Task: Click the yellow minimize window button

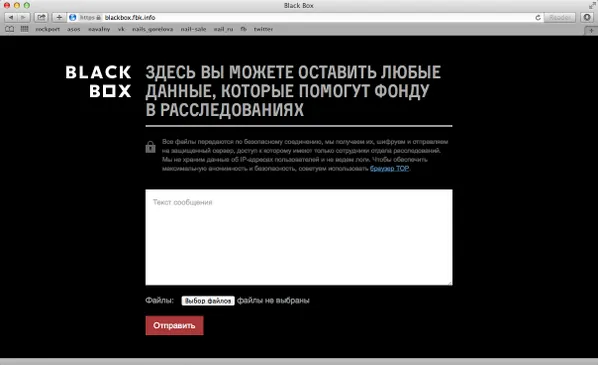Action: pyautogui.click(x=17, y=5)
